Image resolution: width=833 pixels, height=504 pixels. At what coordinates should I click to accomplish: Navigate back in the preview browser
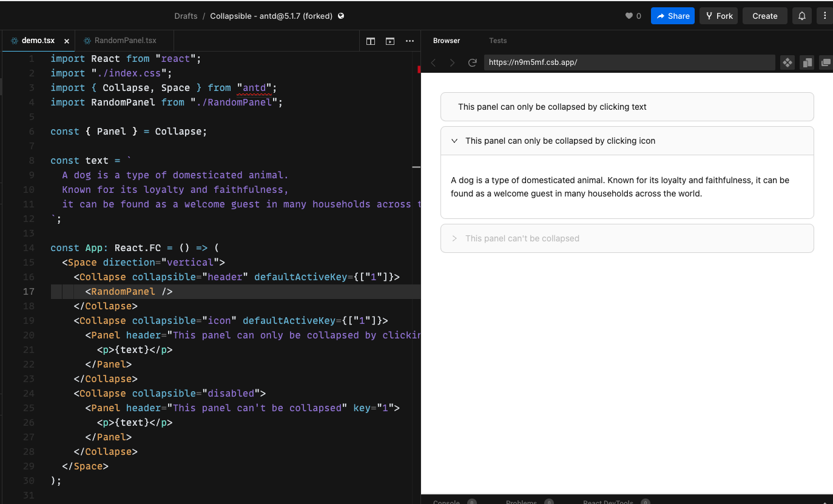[x=433, y=62]
